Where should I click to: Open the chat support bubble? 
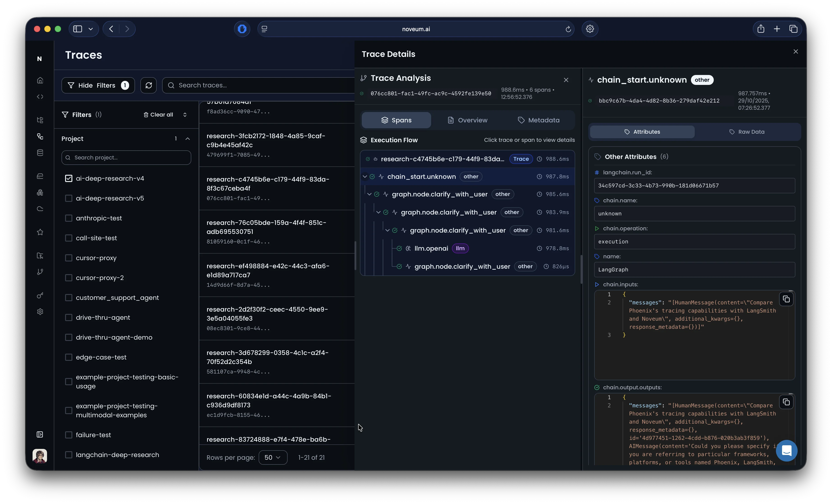click(786, 450)
